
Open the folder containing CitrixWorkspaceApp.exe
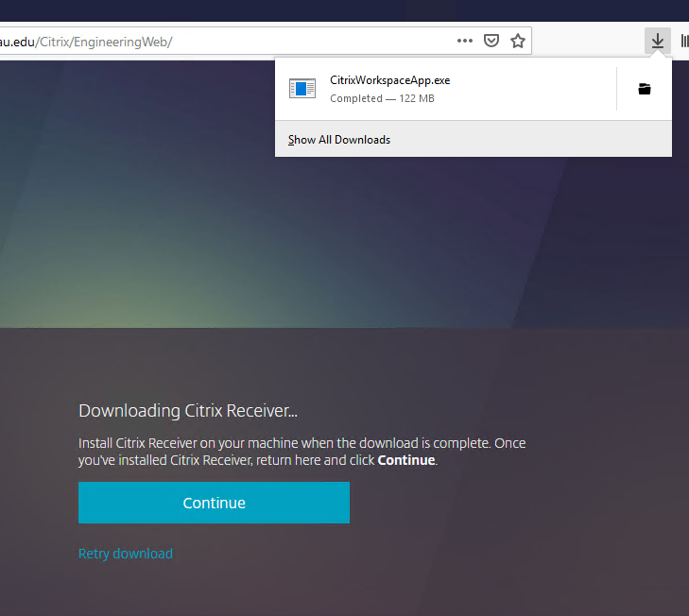point(645,89)
